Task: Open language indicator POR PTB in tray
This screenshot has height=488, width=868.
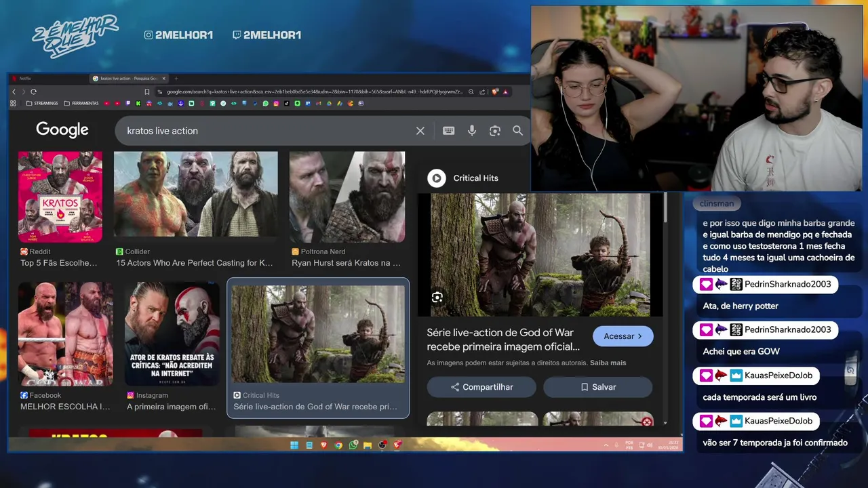Action: [x=629, y=445]
